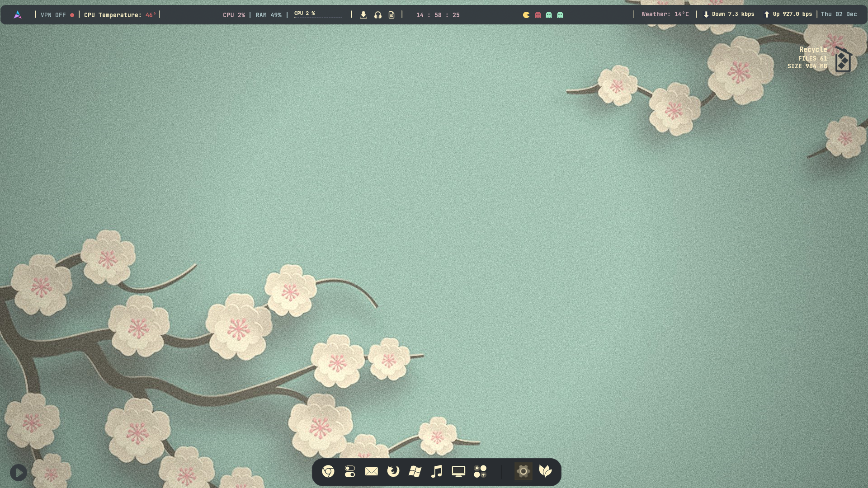Open the Recycle bin widget

(x=843, y=60)
